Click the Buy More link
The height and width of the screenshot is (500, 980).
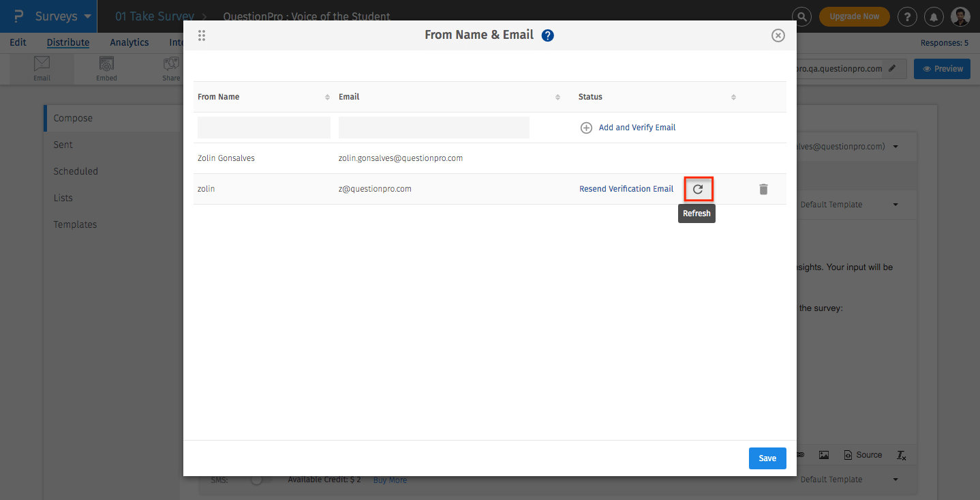[390, 480]
